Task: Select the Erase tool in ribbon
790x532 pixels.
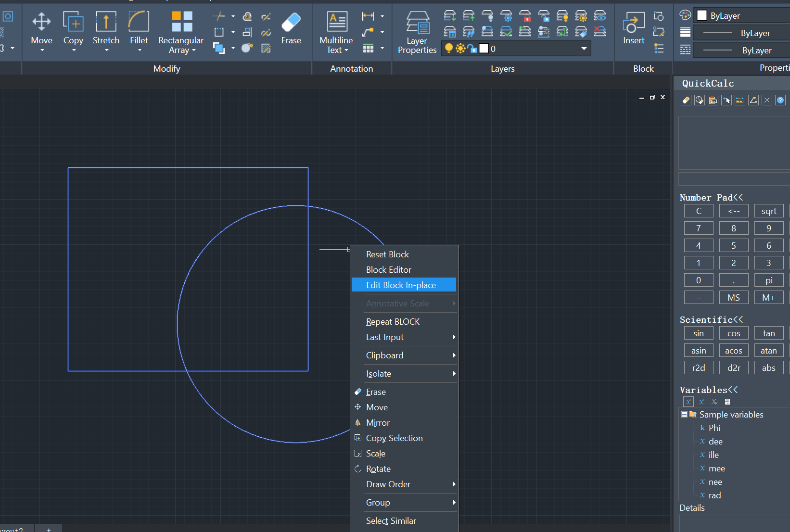Action: coord(291,27)
